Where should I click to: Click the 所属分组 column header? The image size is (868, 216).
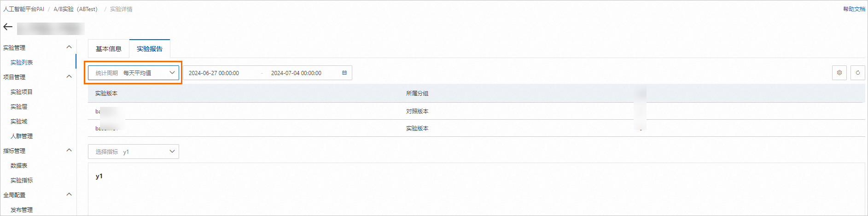click(417, 93)
